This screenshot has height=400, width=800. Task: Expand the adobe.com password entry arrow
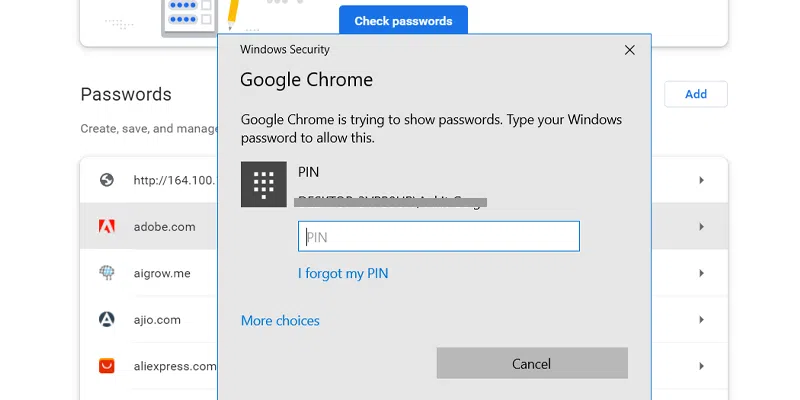(701, 227)
